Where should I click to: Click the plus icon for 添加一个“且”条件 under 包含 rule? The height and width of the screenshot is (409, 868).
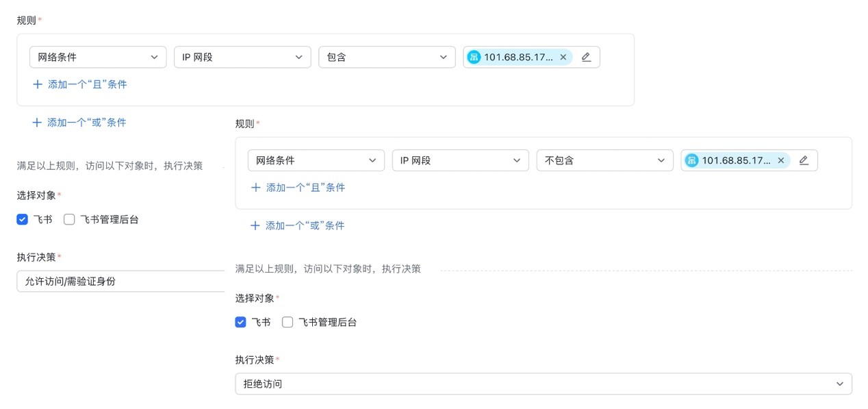tap(38, 84)
